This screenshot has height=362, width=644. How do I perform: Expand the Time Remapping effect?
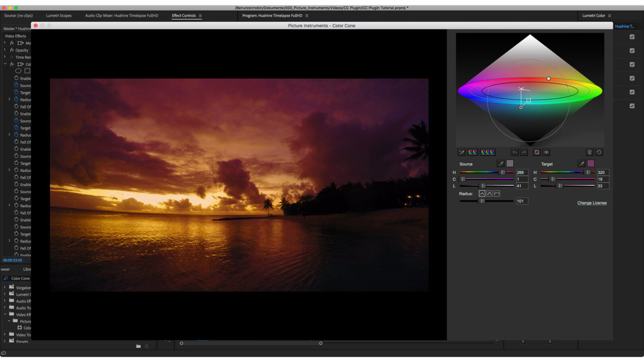click(5, 57)
